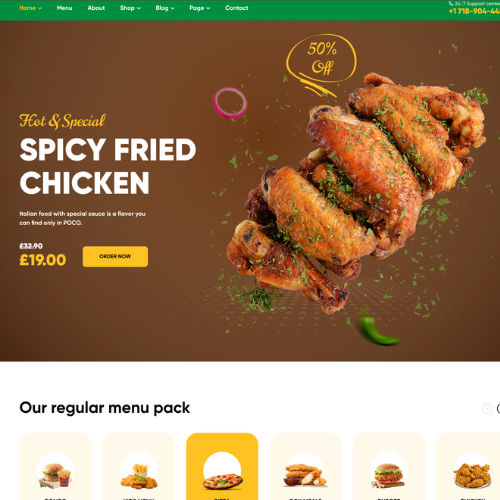This screenshot has height=500, width=500.
Task: Go to the Menu page
Action: coord(64,8)
